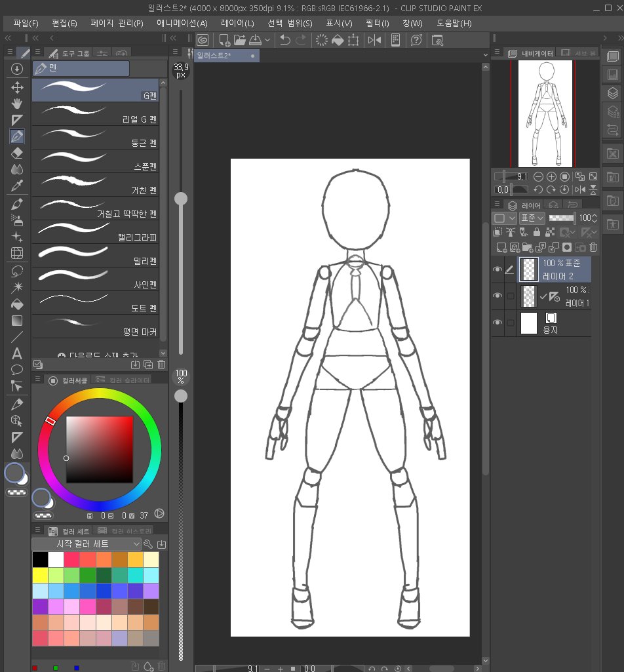Select the 사인펜 sub tool
Viewport: 624px width, 672px height.
96,279
